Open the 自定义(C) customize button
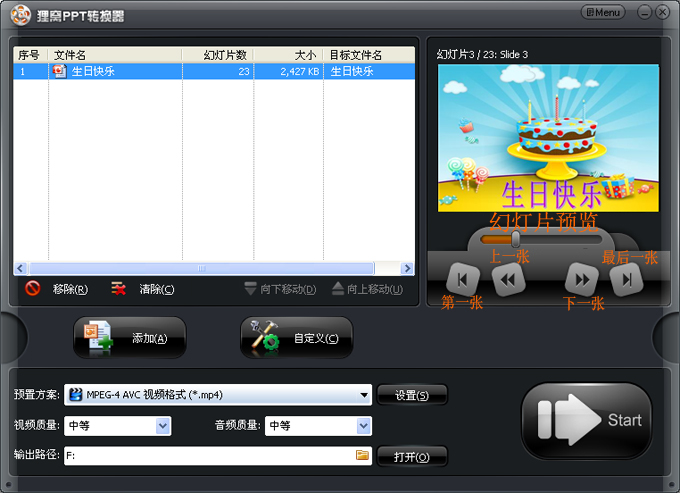The height and width of the screenshot is (493, 680). 297,338
